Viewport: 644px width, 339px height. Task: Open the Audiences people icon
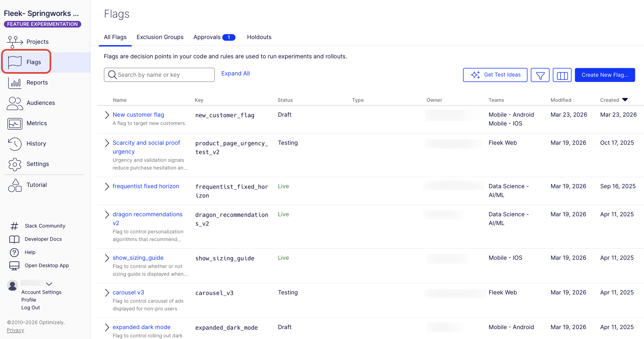[x=15, y=103]
